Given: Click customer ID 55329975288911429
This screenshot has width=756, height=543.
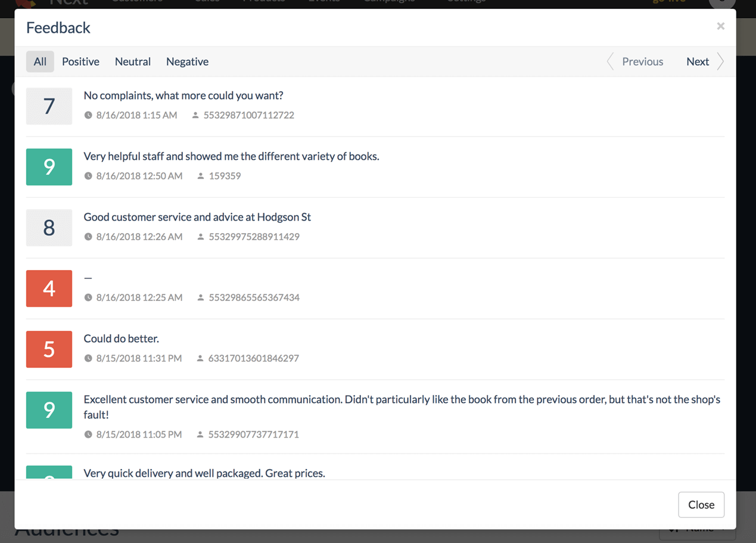Looking at the screenshot, I should 254,237.
